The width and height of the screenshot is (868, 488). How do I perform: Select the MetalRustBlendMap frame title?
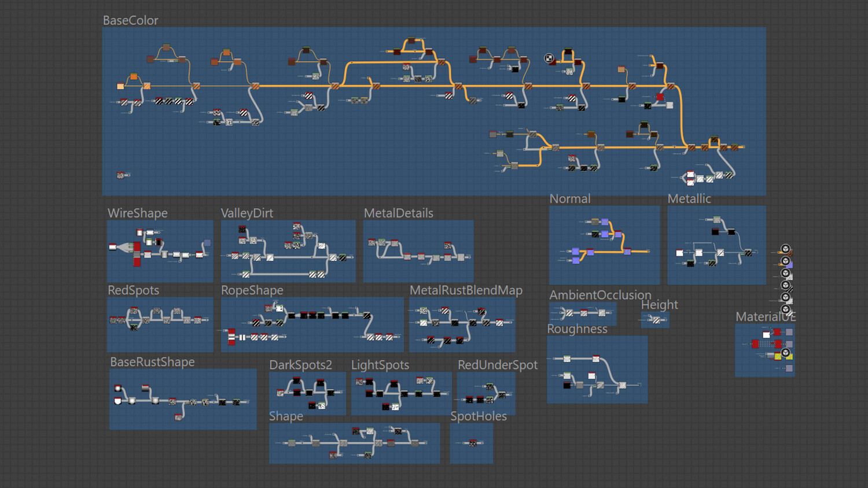coord(466,290)
